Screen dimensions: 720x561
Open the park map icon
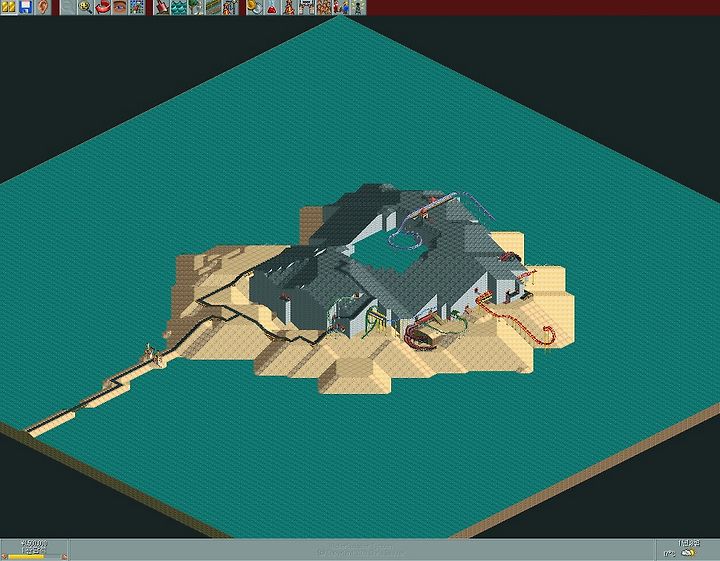pyautogui.click(x=136, y=7)
